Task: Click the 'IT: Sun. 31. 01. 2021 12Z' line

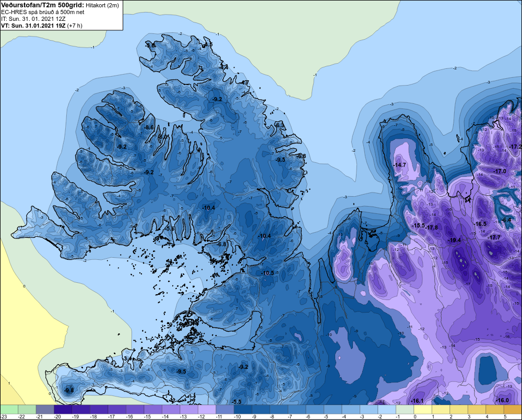Action: click(x=33, y=19)
